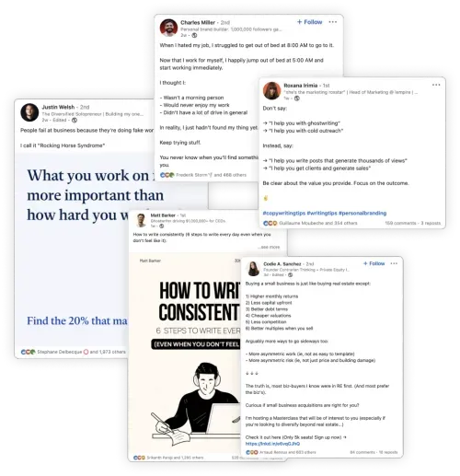Click Codie A. Sanchez's profile picture
460x476 pixels.
(x=253, y=269)
